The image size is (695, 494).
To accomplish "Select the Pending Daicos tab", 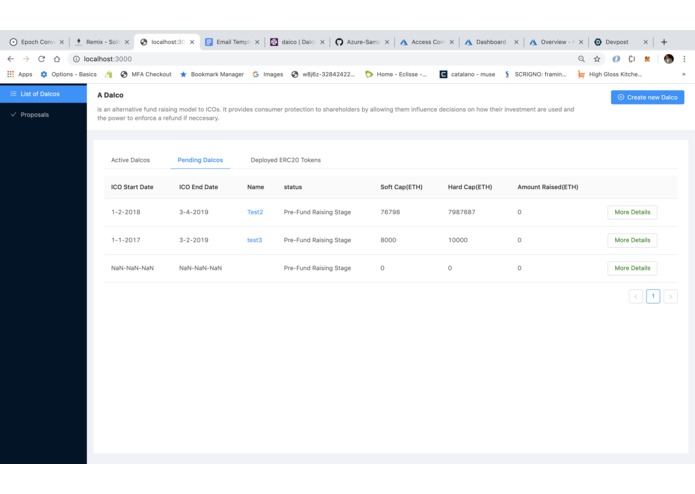I will point(200,160).
